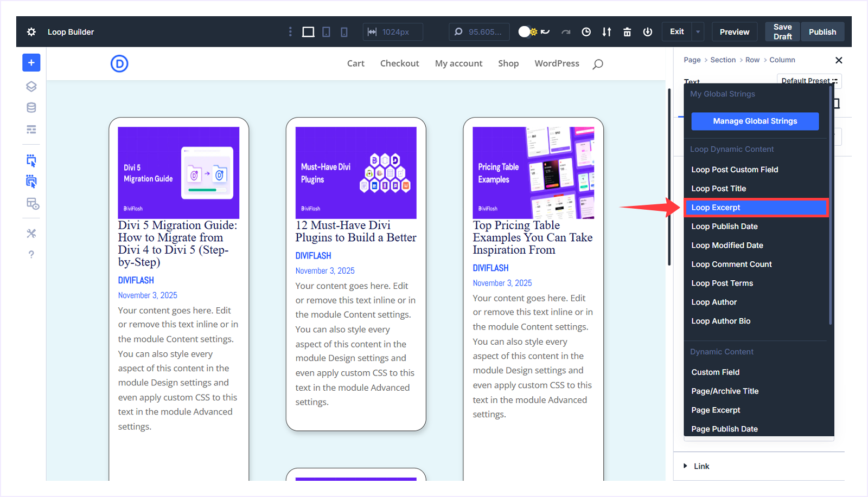Screen dimensions: 868x497
Task: Select the tablet view icon
Action: click(326, 32)
